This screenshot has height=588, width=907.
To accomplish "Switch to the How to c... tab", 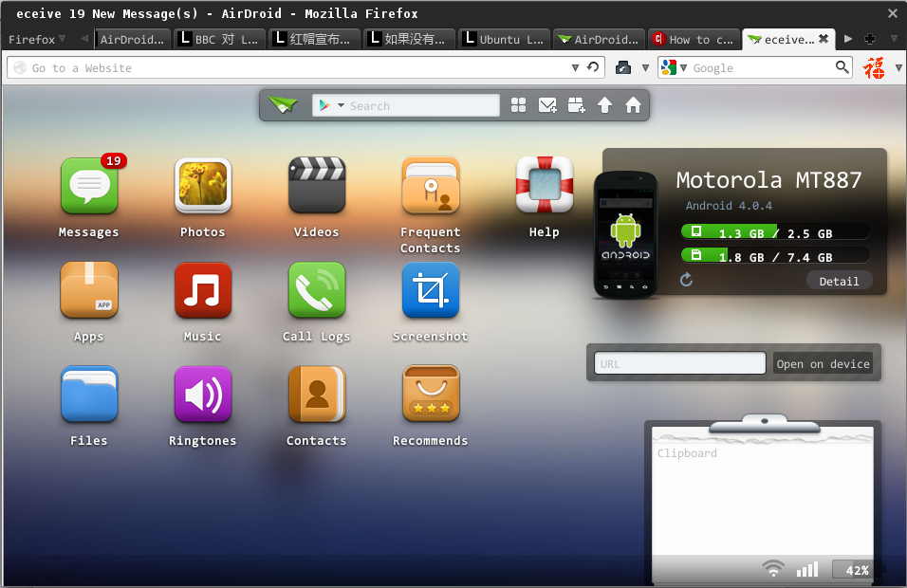I will tap(694, 39).
